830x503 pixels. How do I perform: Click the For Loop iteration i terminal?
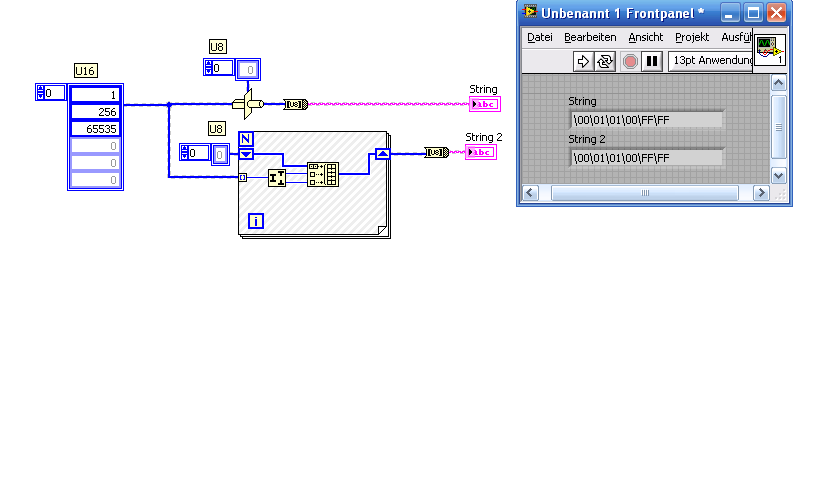tap(256, 221)
